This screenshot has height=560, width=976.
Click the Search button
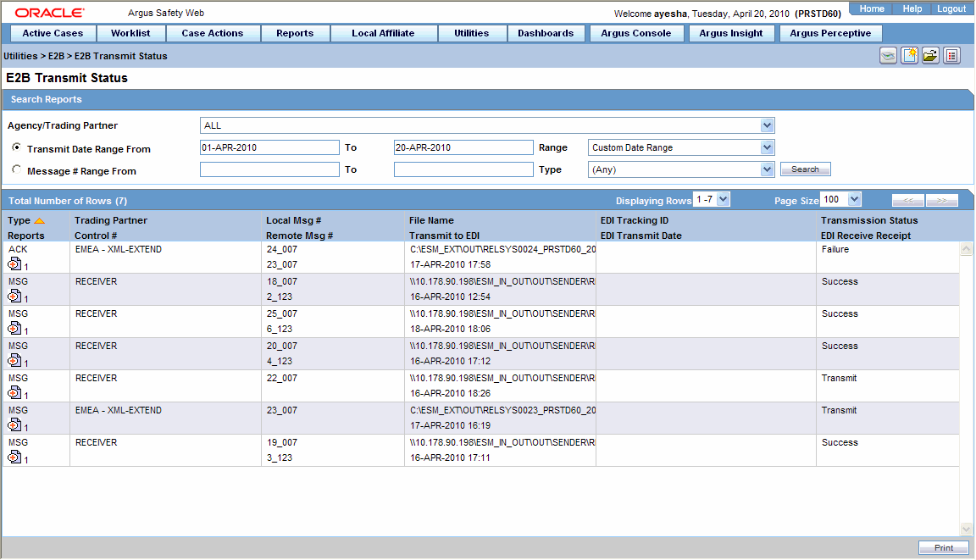click(804, 169)
